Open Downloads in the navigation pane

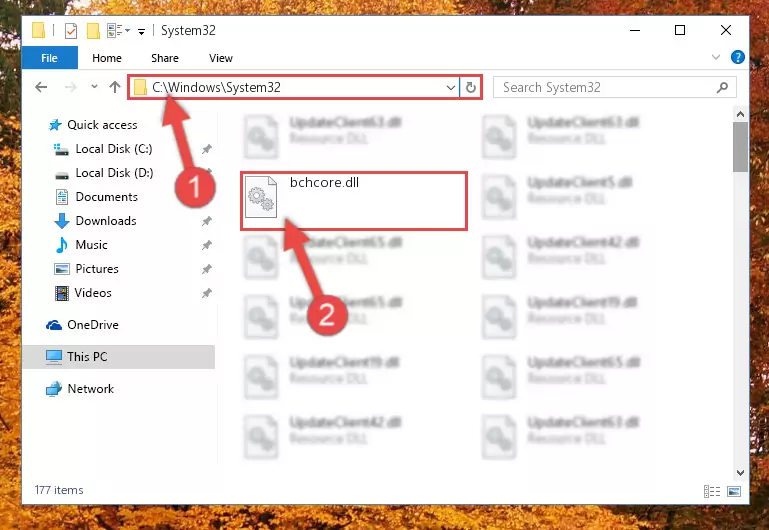(106, 221)
